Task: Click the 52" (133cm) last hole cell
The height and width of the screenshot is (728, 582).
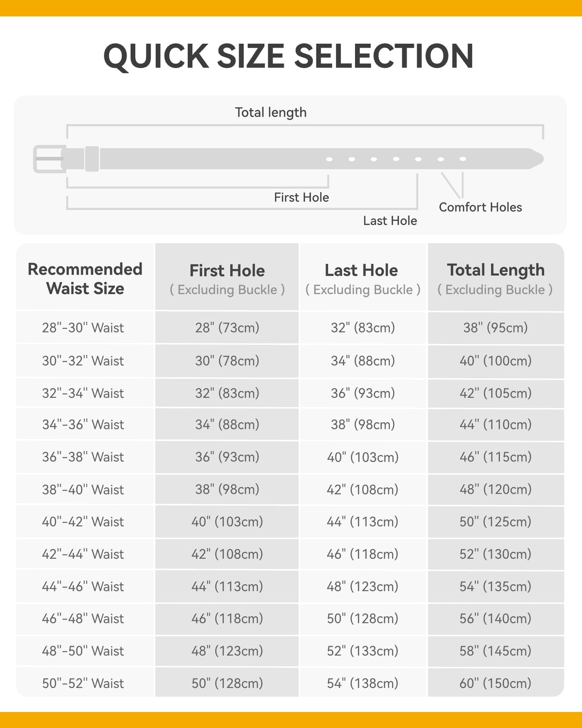Action: pyautogui.click(x=362, y=651)
